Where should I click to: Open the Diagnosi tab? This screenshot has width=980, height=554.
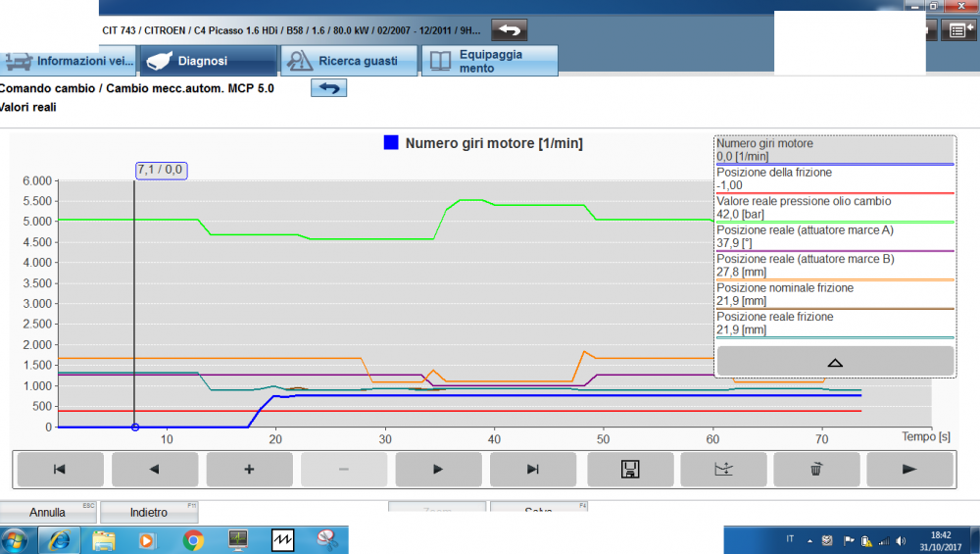(x=209, y=61)
